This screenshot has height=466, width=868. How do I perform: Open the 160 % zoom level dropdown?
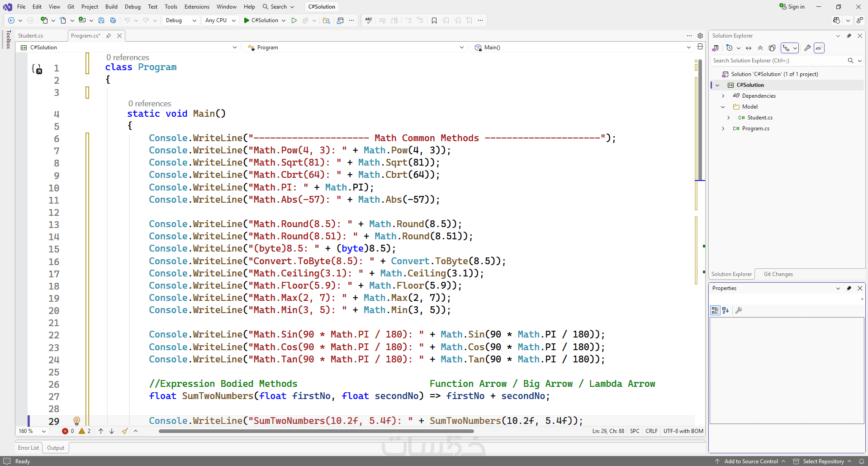pos(44,431)
